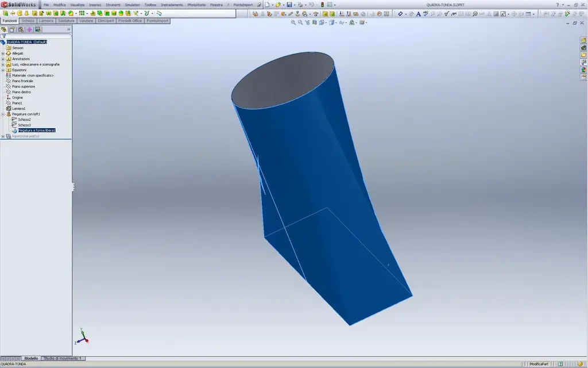
Task: Click the first sheet metal toolbar icon
Action: pyautogui.click(x=256, y=14)
